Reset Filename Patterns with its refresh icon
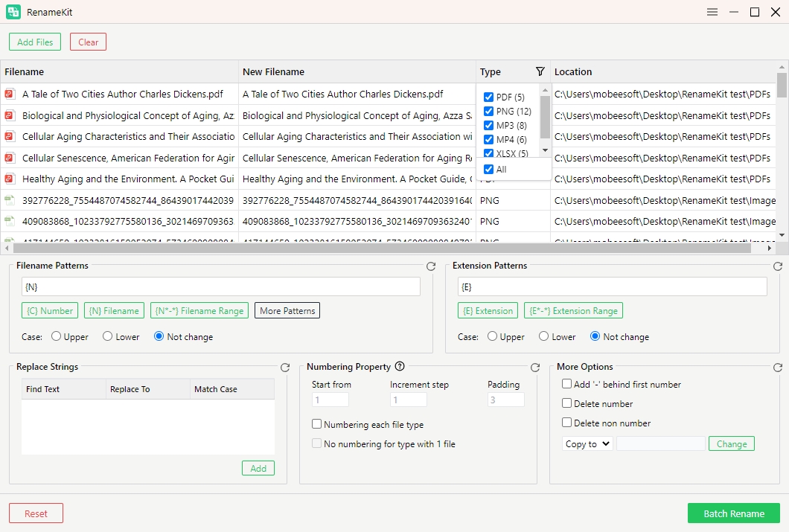This screenshot has height=532, width=789. pos(431,266)
